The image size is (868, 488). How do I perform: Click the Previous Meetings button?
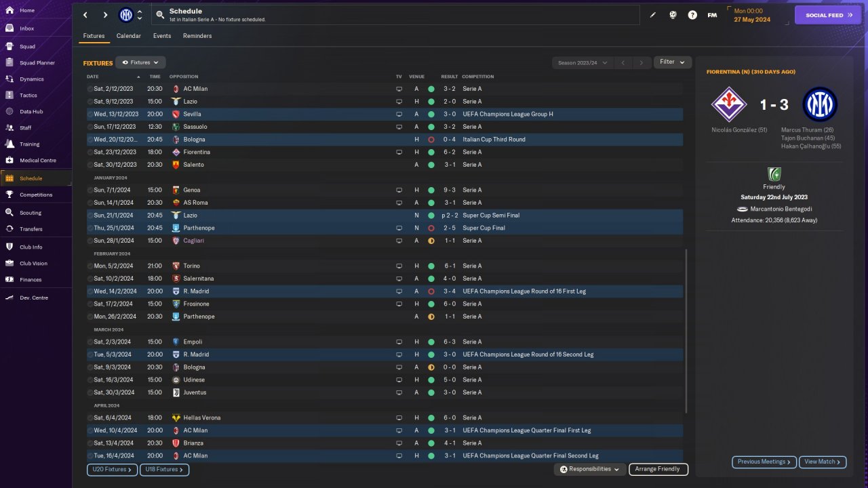pos(764,462)
